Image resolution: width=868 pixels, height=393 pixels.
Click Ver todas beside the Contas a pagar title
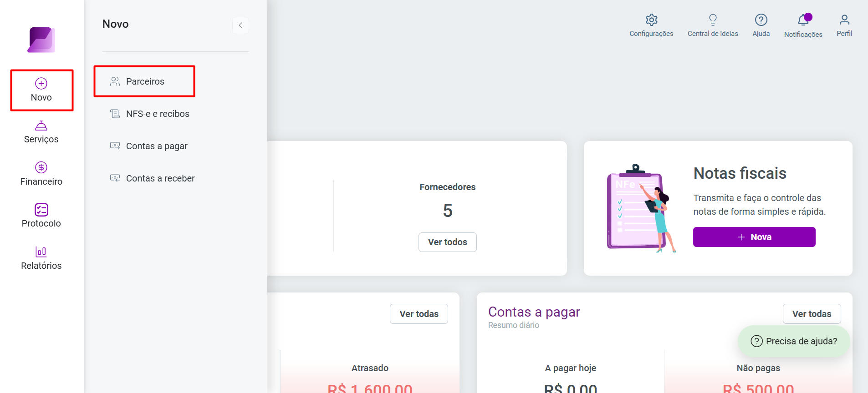tap(812, 314)
